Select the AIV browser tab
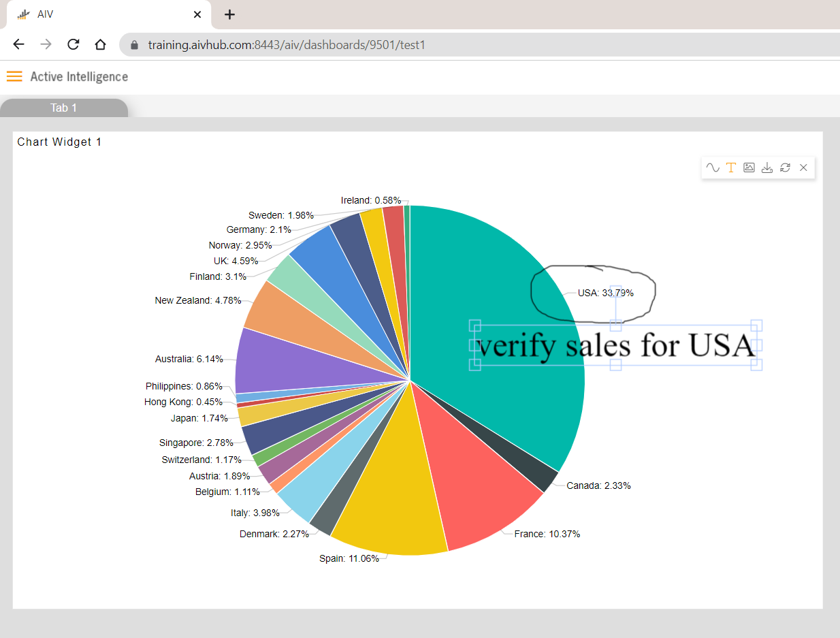The width and height of the screenshot is (840, 638). 109,14
